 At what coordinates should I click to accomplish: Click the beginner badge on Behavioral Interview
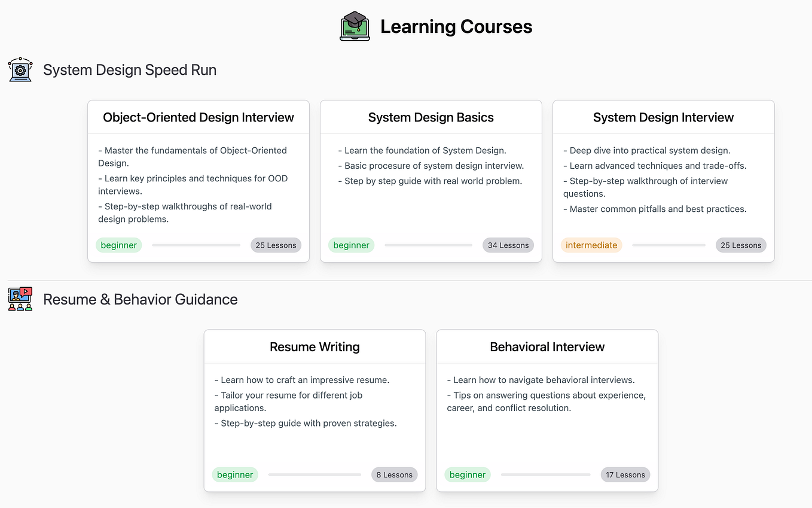pos(467,474)
